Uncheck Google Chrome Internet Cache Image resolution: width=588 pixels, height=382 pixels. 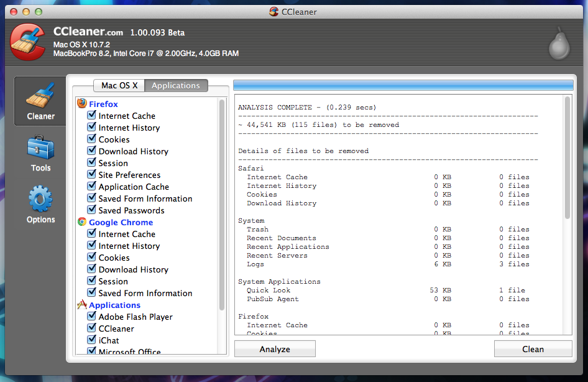[x=91, y=233]
